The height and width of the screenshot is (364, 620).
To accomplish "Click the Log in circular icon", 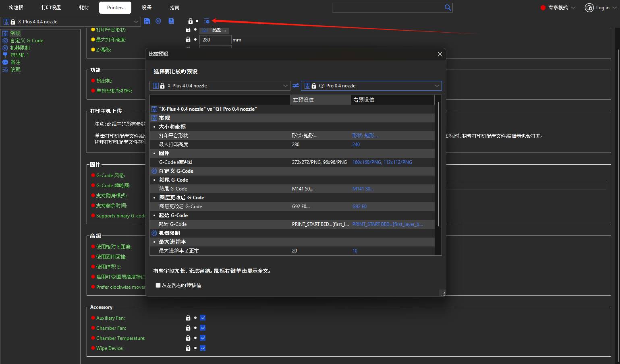I will click(589, 8).
